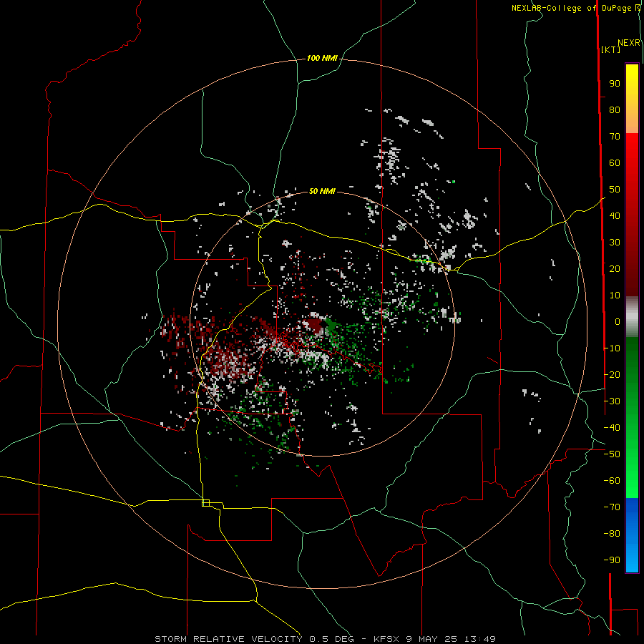Click the NEXLAB-College of DuPage credit text
Viewport: 644px width, 644px height.
(x=571, y=8)
